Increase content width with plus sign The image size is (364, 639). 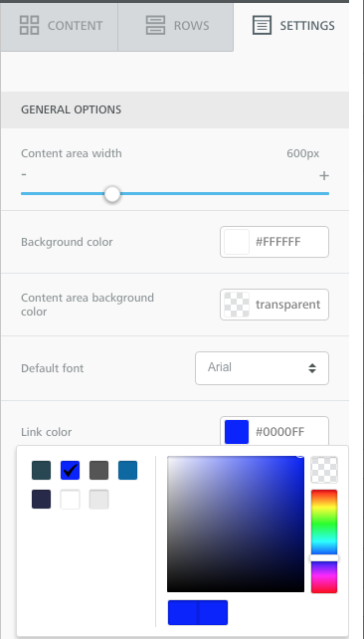(x=323, y=175)
